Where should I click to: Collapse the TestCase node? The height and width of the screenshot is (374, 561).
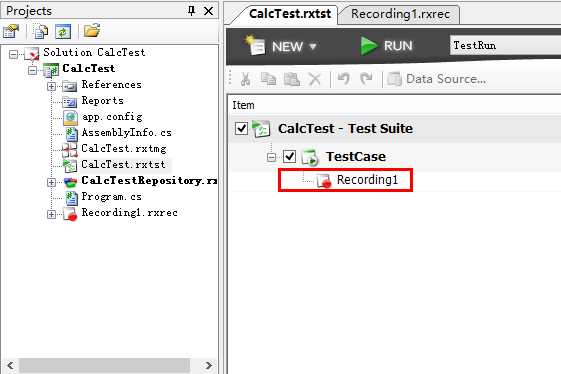pos(272,157)
